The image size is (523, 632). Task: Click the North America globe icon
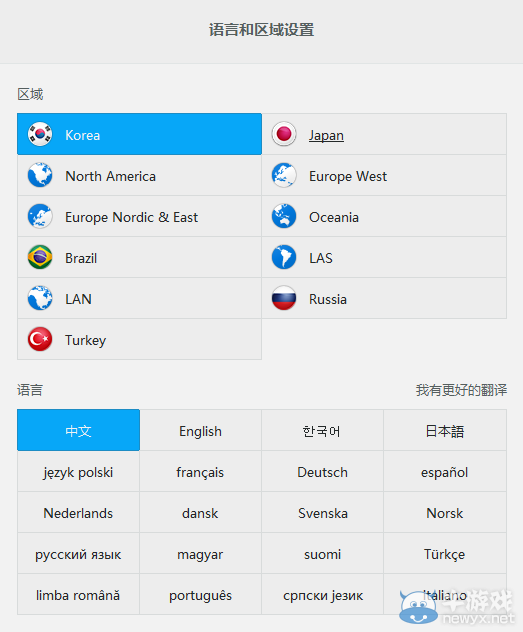click(40, 175)
